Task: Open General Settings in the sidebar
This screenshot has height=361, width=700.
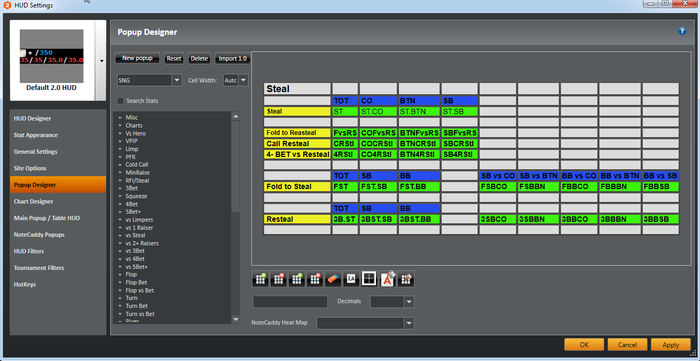Action: tap(58, 151)
